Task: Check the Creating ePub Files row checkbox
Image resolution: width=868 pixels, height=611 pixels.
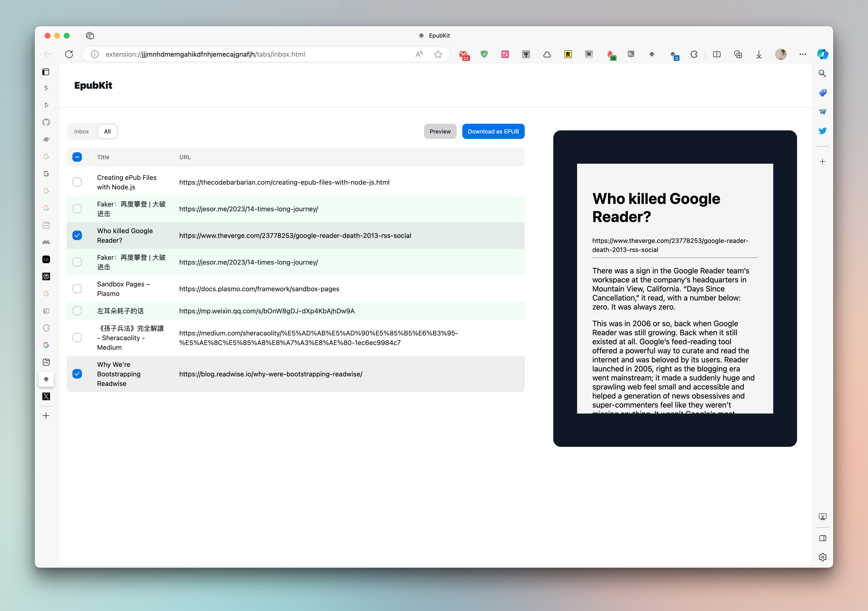Action: [x=77, y=182]
